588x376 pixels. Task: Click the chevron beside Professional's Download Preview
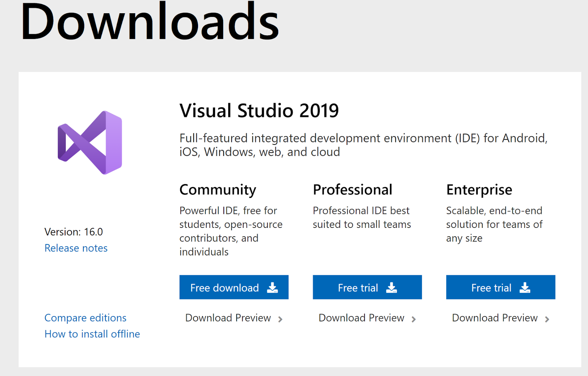(x=414, y=319)
